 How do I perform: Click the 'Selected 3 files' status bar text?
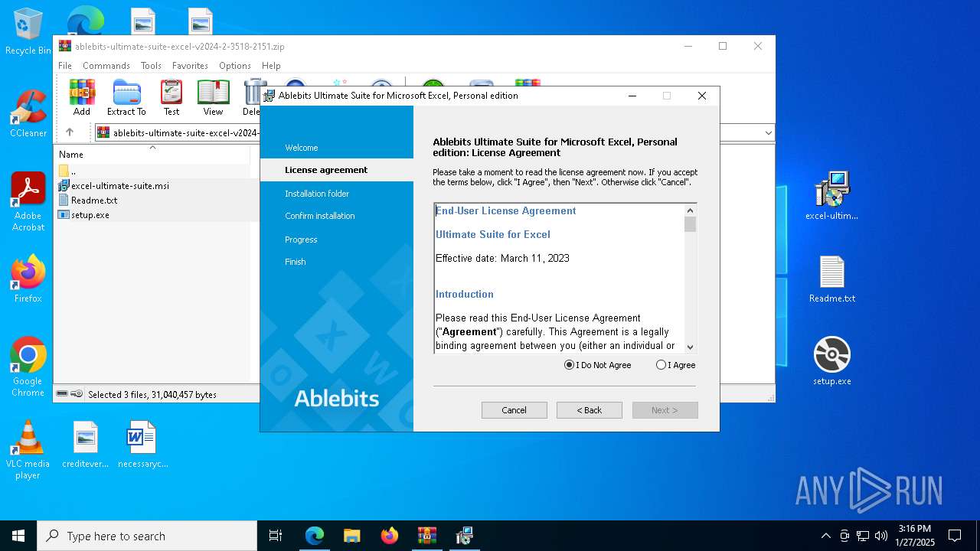[x=152, y=394]
